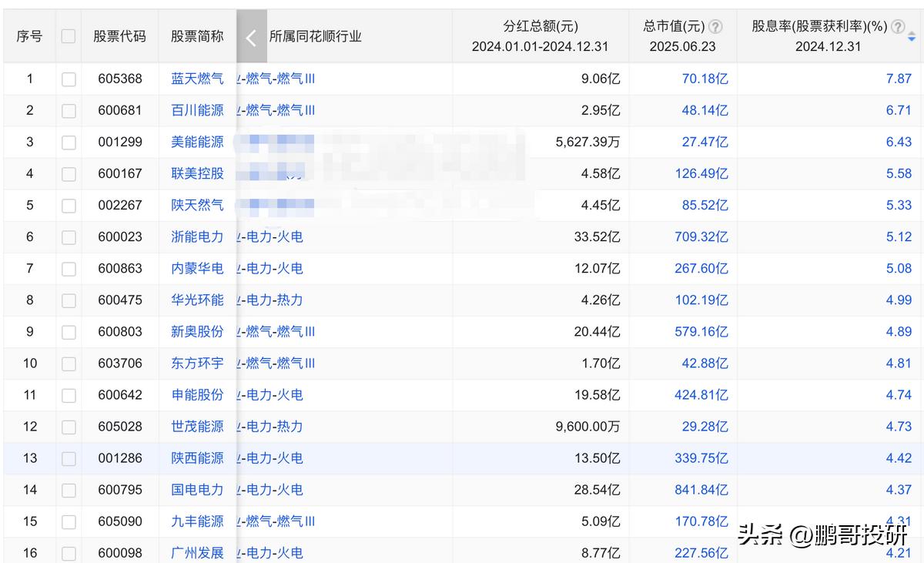924x563 pixels.
Task: Open the 九丰能源 stock page
Action: (x=196, y=521)
